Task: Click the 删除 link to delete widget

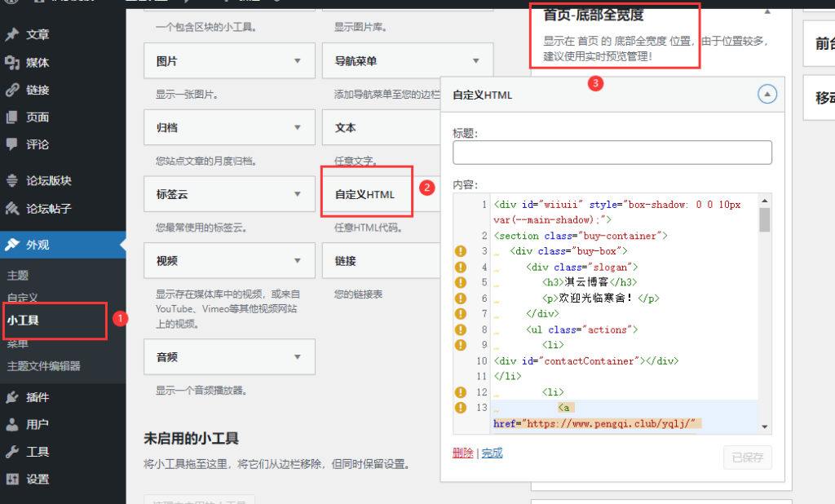Action: tap(462, 451)
